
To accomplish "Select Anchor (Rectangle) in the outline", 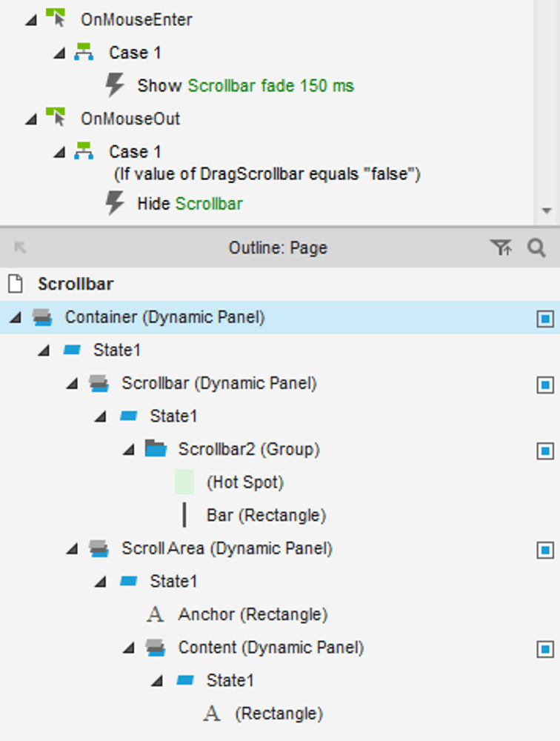I will pos(253,614).
